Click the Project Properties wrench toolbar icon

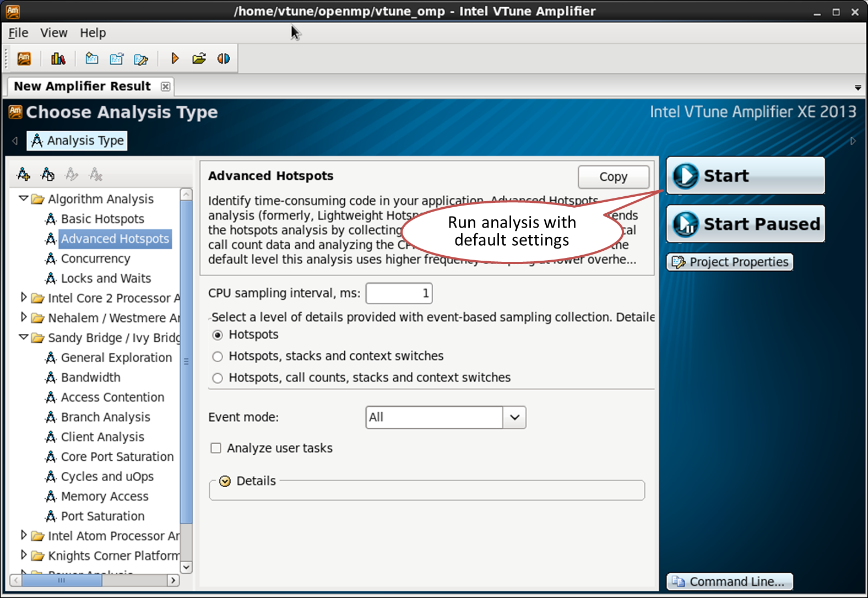[141, 59]
